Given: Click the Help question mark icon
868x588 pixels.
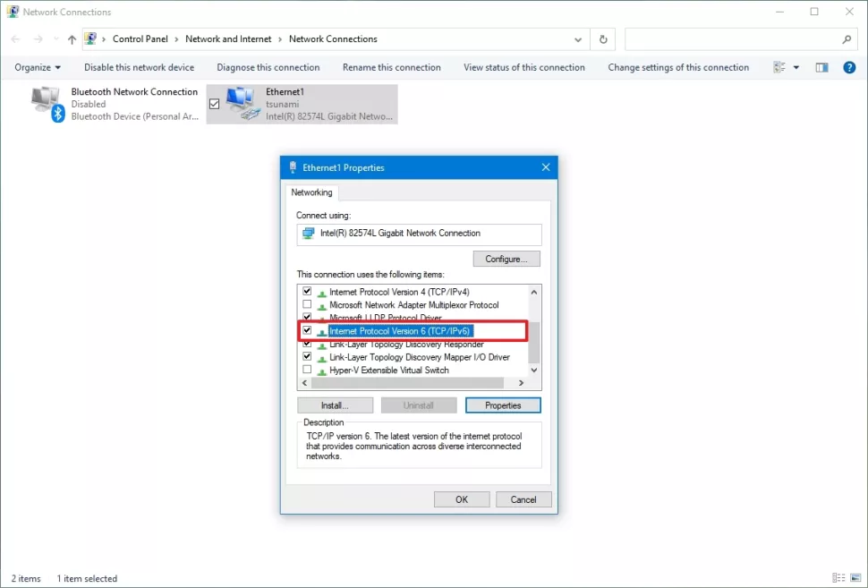Looking at the screenshot, I should point(848,67).
